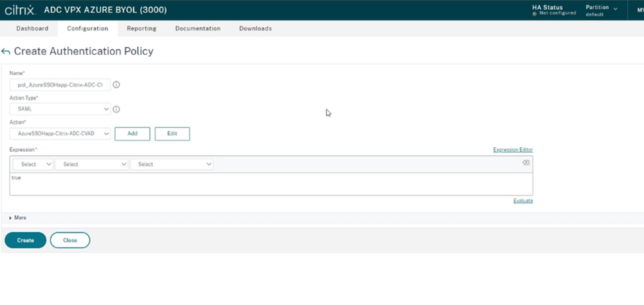
Task: Click the Close button
Action: coord(70,240)
